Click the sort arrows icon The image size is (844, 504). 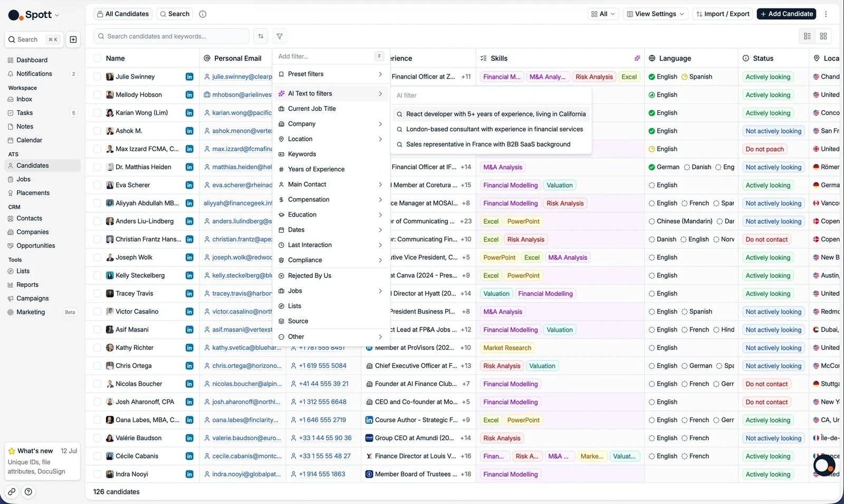point(261,36)
